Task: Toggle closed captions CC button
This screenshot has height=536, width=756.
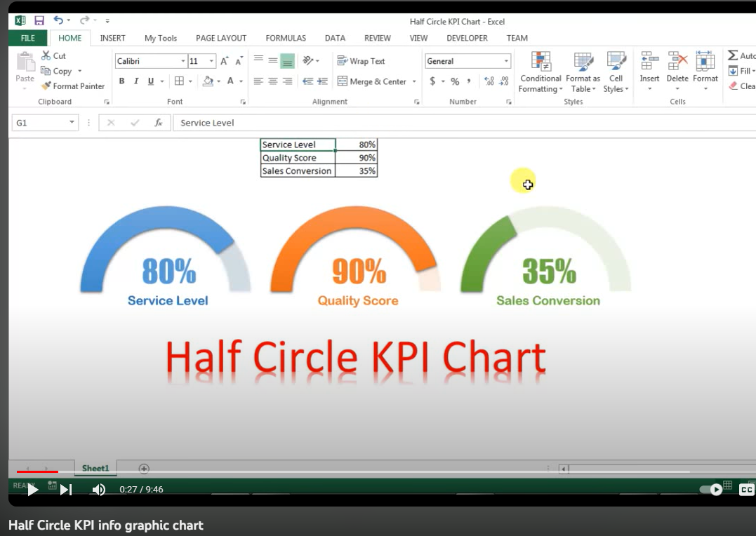Action: click(746, 490)
